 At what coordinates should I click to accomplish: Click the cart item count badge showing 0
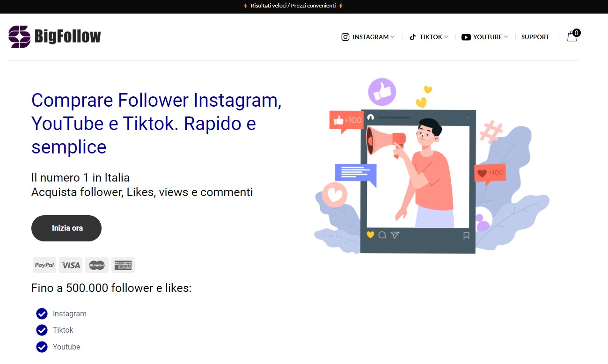(x=577, y=33)
